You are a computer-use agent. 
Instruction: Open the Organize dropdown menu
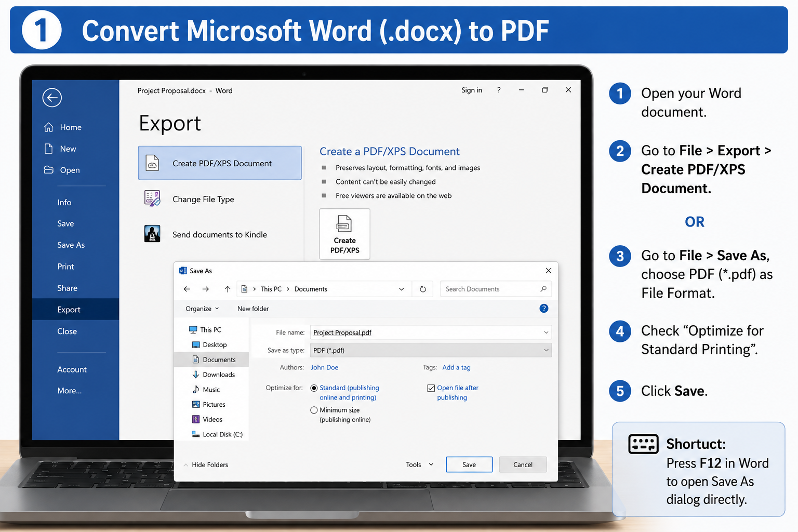click(202, 309)
